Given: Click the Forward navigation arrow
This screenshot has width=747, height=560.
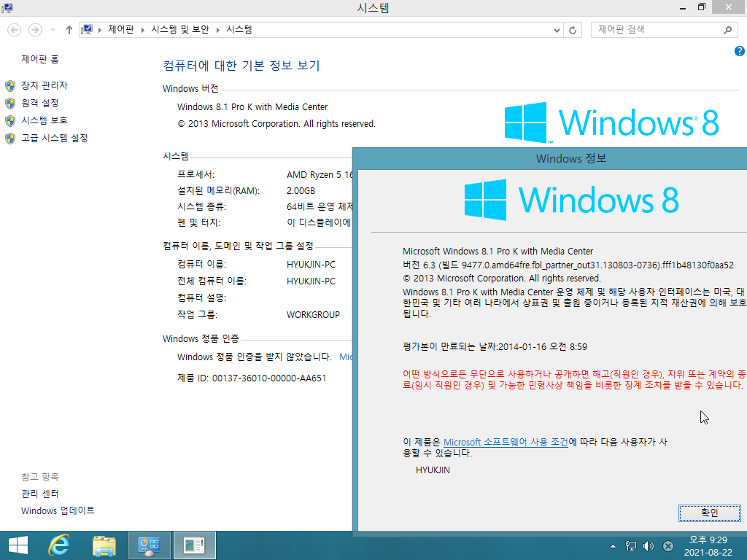Looking at the screenshot, I should tap(35, 30).
